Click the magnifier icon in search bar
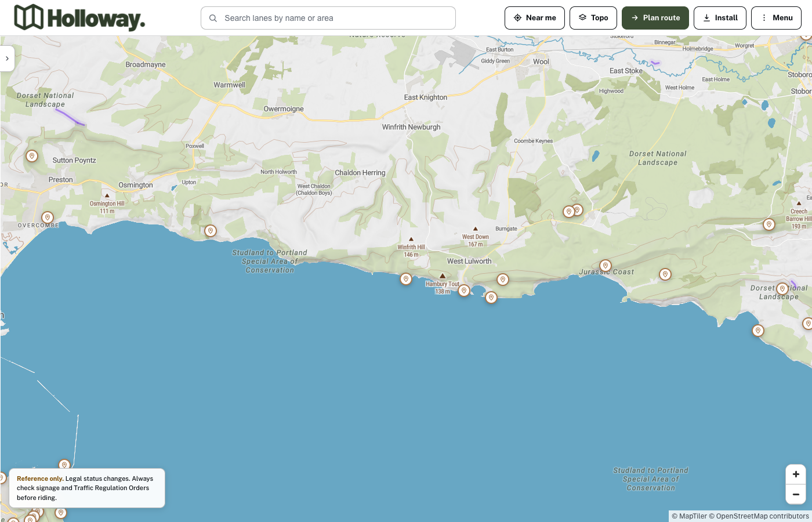The image size is (812, 522). pyautogui.click(x=213, y=18)
